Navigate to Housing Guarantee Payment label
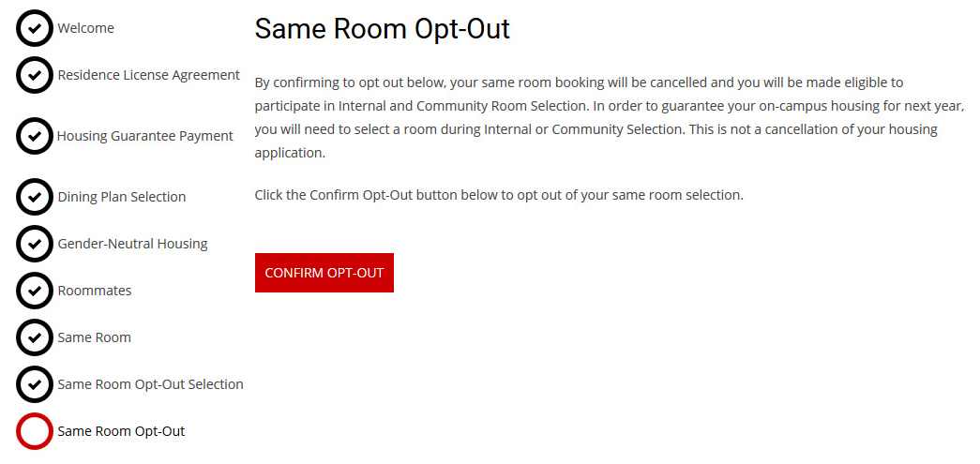 [144, 136]
